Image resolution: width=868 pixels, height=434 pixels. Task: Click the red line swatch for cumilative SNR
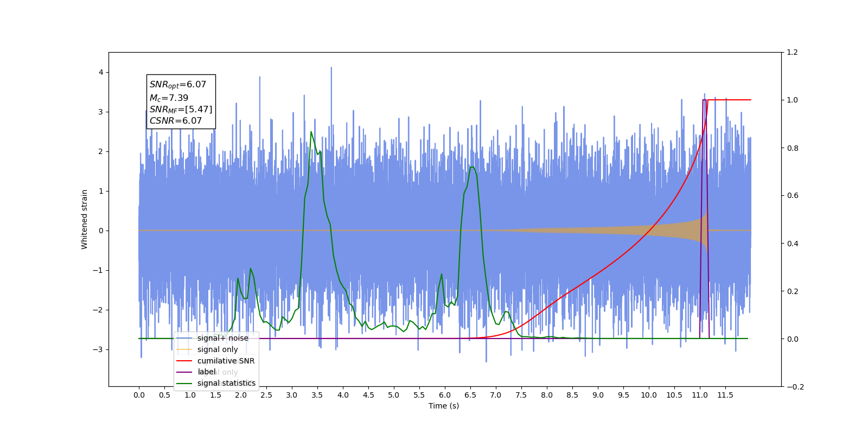(x=184, y=361)
